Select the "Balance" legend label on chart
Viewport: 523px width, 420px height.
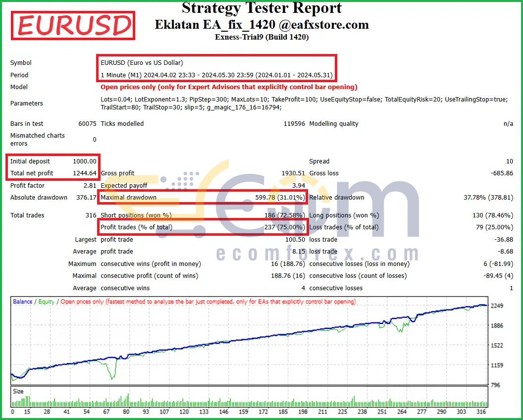pos(23,302)
